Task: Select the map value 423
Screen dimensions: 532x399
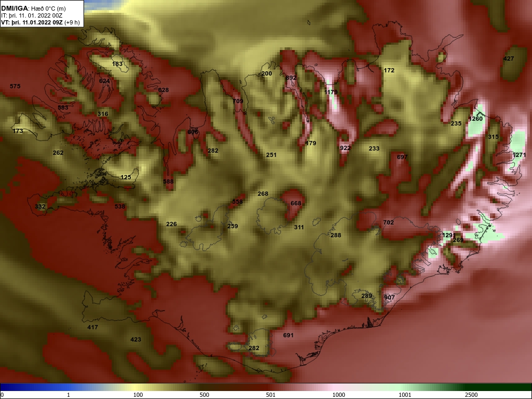Action: pyautogui.click(x=136, y=339)
